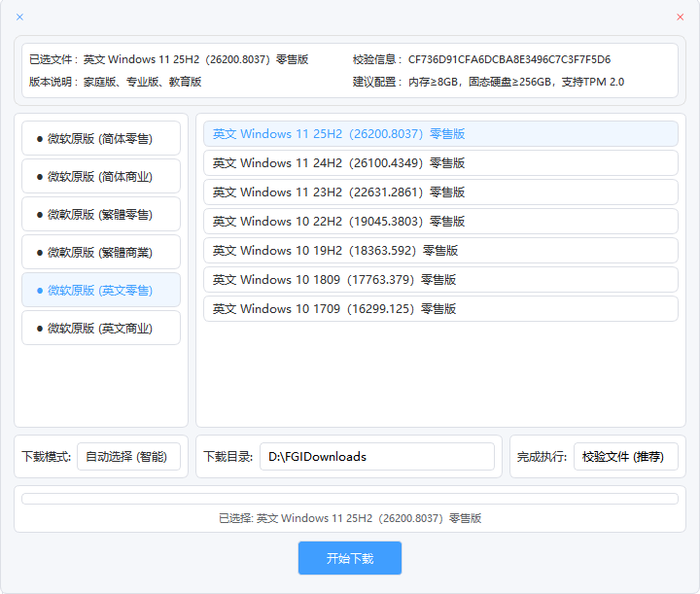The image size is (700, 594).
Task: Choose 英文 Windows 10 22H2 (19045.3803) 零售版
Action: pyautogui.click(x=440, y=222)
